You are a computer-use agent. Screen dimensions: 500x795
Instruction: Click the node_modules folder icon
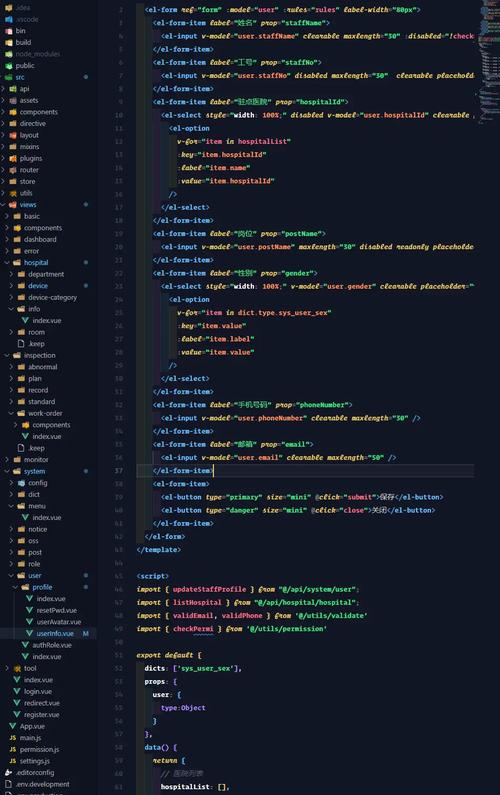pyautogui.click(x=9, y=54)
